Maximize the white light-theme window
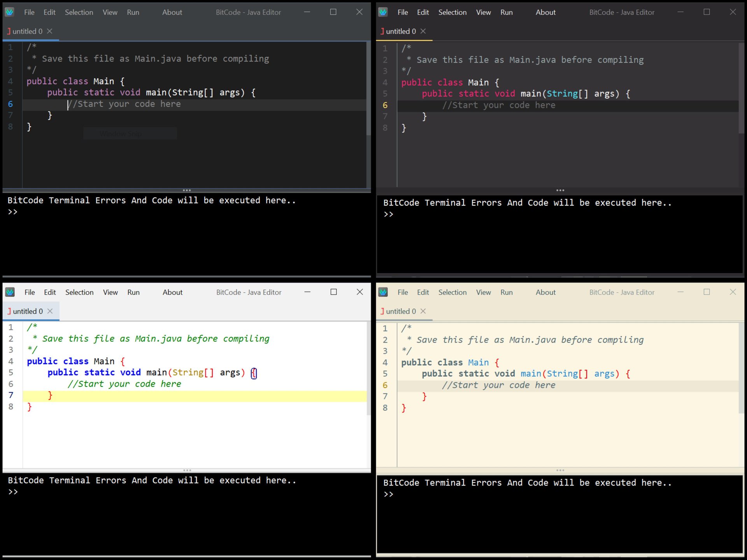747x560 pixels. pyautogui.click(x=333, y=292)
